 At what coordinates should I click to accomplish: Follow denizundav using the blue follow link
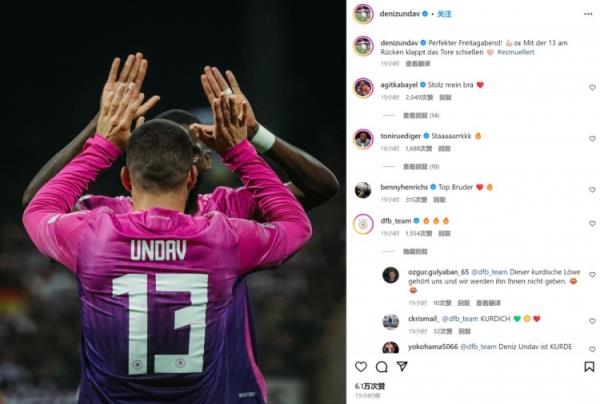(444, 14)
